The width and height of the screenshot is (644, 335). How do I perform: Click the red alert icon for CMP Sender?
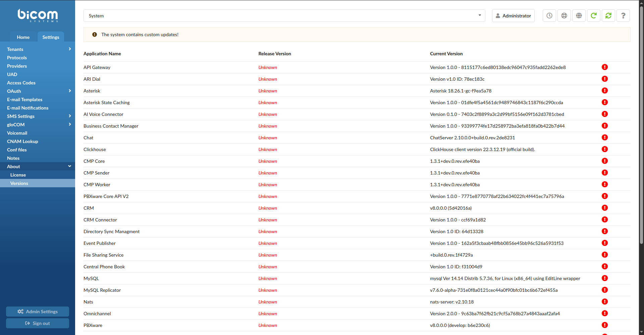[x=605, y=173]
